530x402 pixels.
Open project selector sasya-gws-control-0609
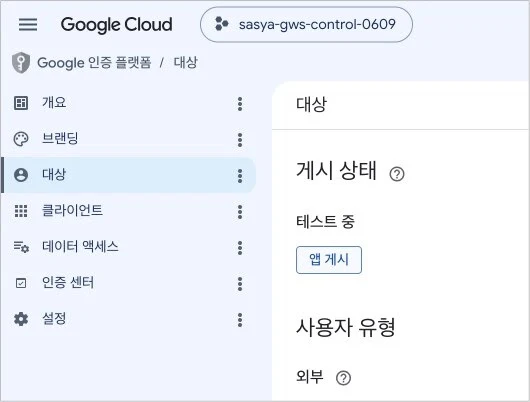pyautogui.click(x=306, y=24)
